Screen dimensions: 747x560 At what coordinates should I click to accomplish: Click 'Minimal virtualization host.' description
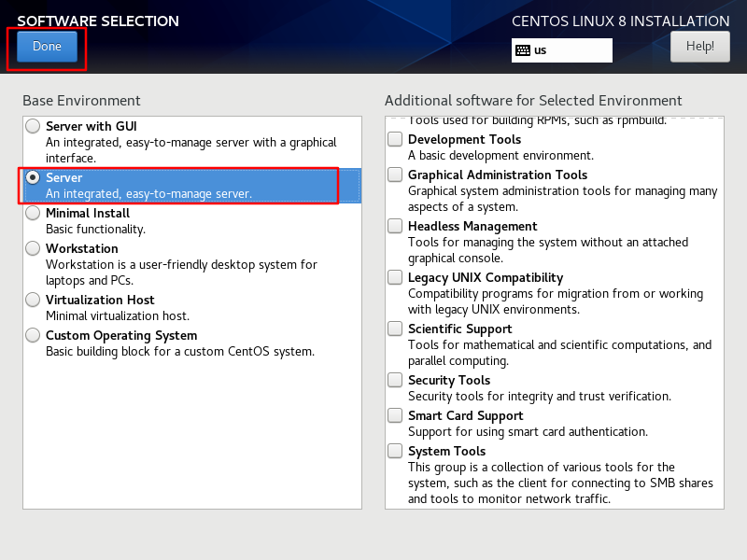tap(118, 315)
